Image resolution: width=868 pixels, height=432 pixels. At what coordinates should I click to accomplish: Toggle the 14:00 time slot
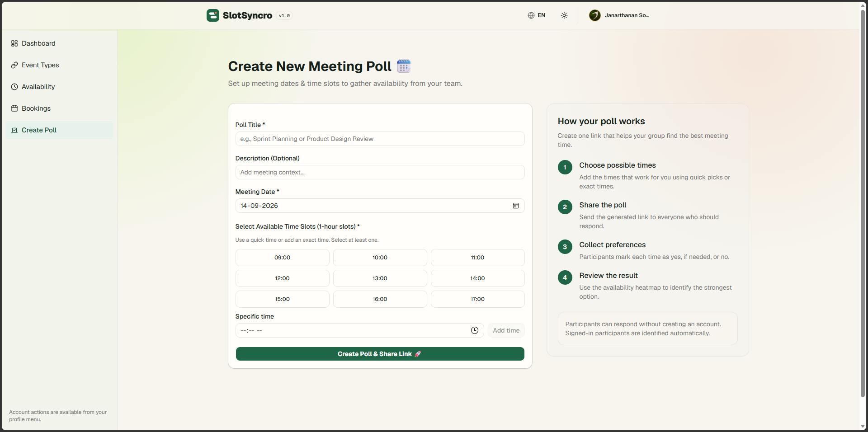click(478, 278)
